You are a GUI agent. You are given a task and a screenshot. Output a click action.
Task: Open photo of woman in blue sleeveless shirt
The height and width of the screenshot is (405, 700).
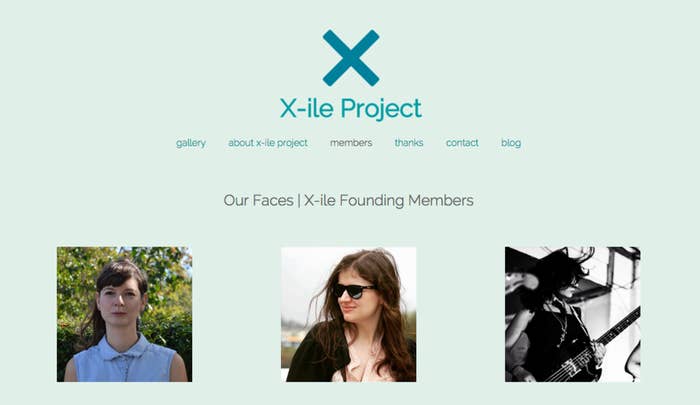[125, 314]
